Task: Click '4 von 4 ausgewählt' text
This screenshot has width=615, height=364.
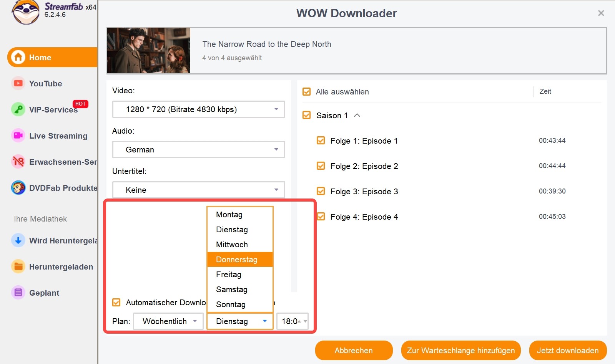Action: tap(232, 58)
